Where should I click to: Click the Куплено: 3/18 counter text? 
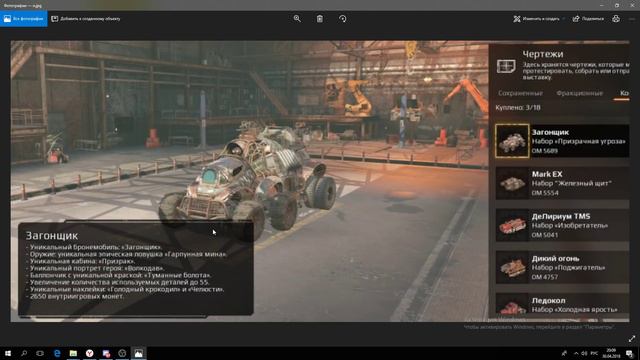tap(518, 107)
